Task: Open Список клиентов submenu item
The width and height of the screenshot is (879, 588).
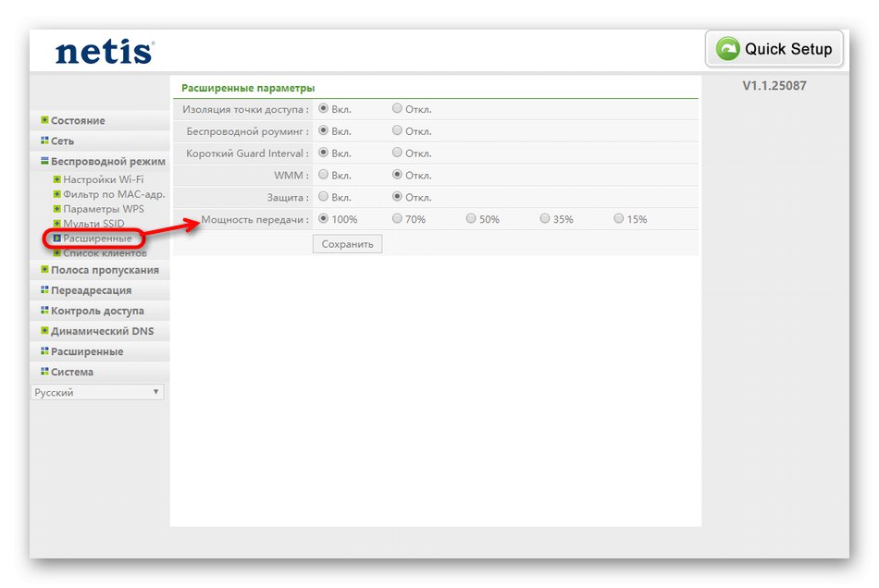Action: point(105,253)
